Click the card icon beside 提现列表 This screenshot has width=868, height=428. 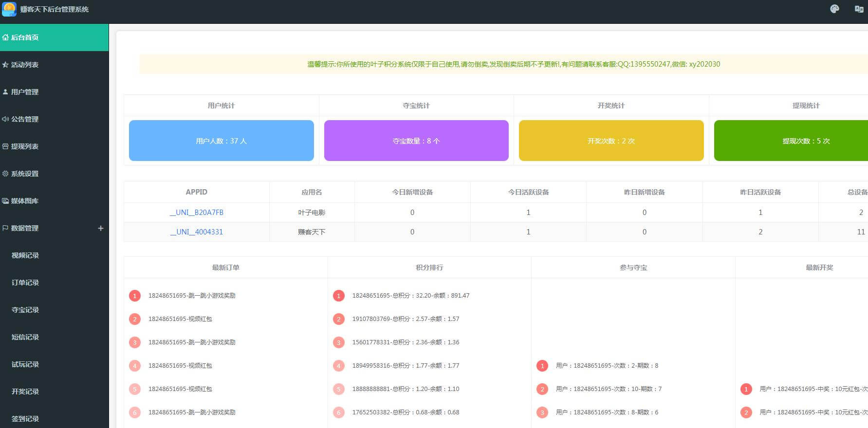click(x=5, y=146)
